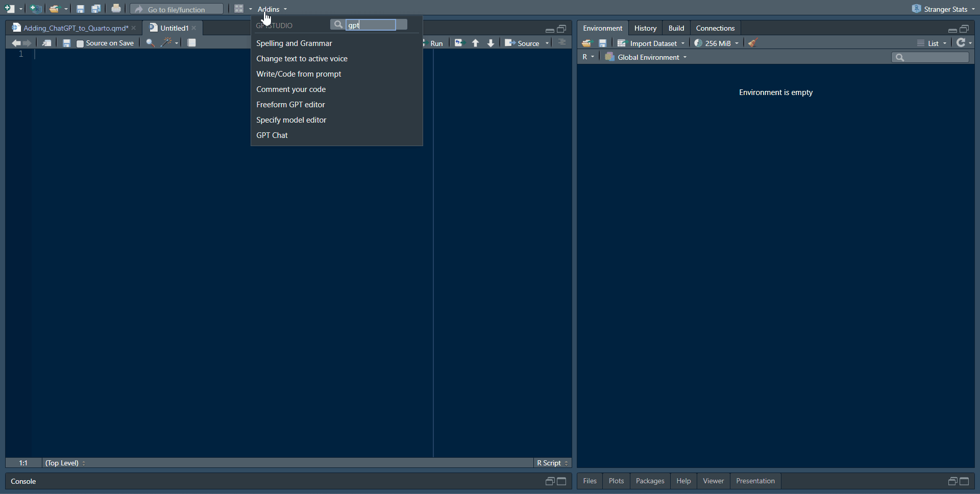
Task: Click the Source button
Action: pos(522,43)
